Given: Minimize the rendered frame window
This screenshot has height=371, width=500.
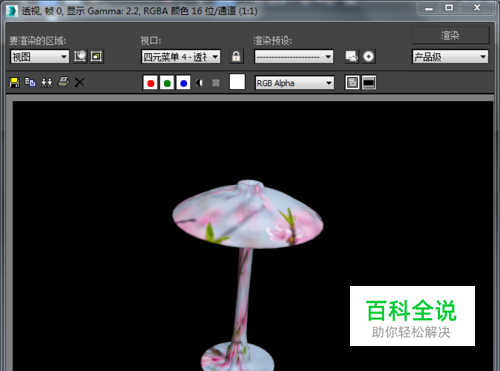Looking at the screenshot, I should click(429, 8).
